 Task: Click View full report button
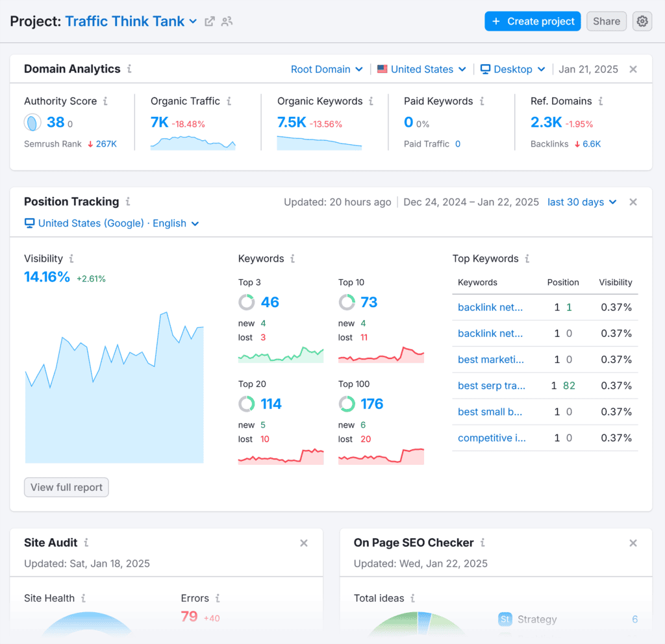[66, 488]
